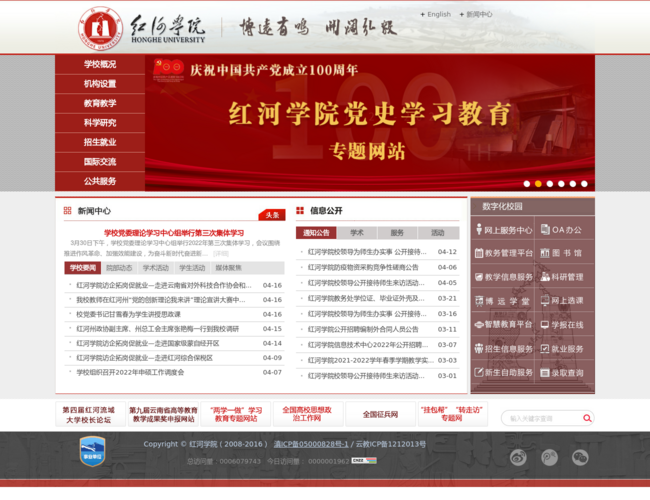Screen dimensions: 650x500
Task: Click the OA办公 icon
Action: coord(566,230)
